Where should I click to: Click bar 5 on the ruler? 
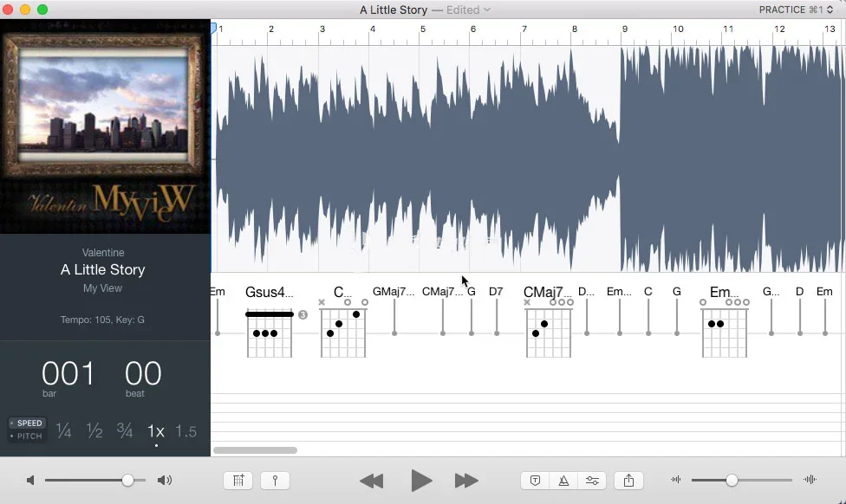tap(422, 29)
